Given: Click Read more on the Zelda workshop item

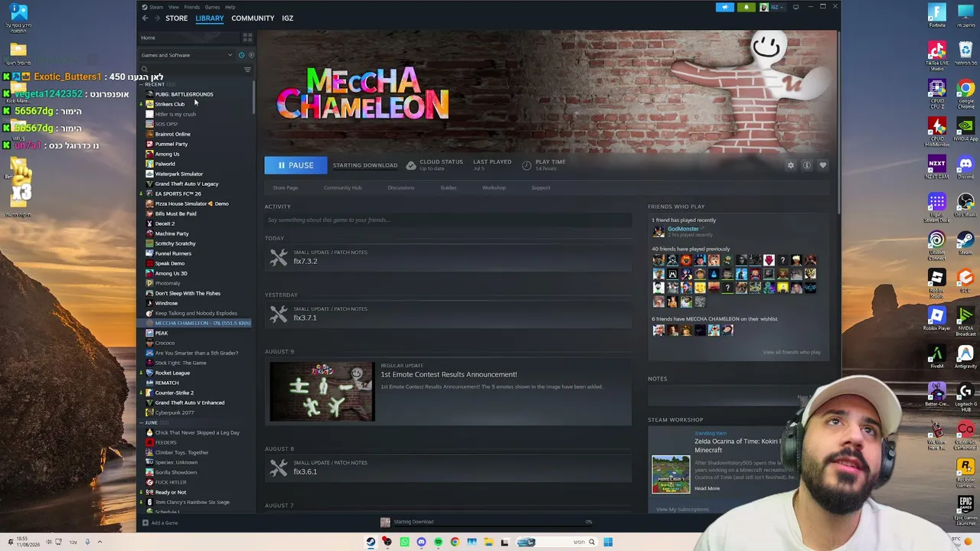Looking at the screenshot, I should tap(707, 488).
